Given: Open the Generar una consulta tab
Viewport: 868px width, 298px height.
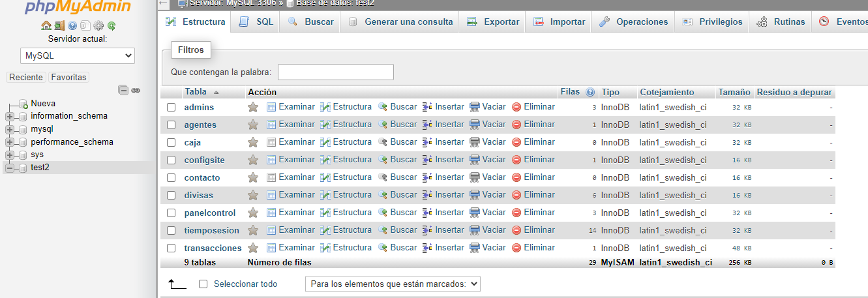Looking at the screenshot, I should [x=400, y=22].
